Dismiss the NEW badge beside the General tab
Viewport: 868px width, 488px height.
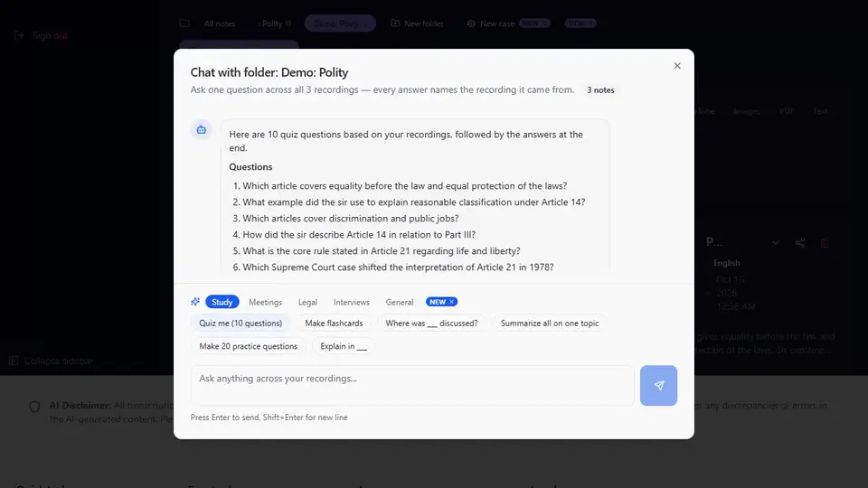452,302
